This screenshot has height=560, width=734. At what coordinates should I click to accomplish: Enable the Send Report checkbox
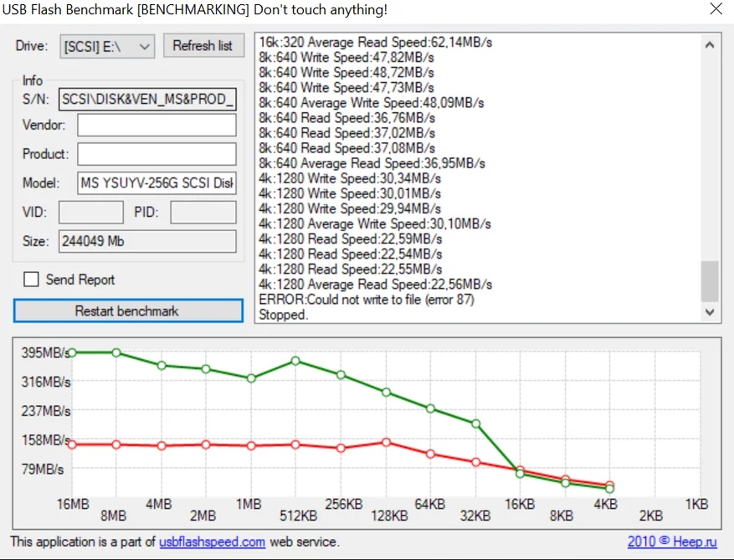pos(31,280)
